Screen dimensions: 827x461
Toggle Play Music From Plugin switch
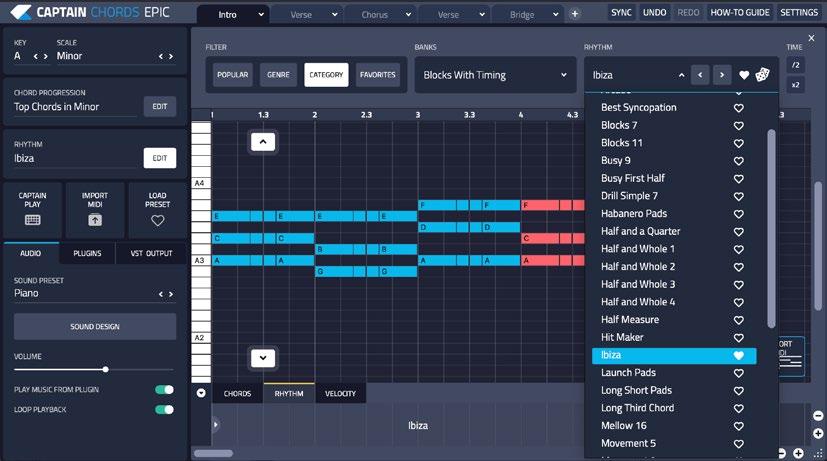tap(164, 390)
